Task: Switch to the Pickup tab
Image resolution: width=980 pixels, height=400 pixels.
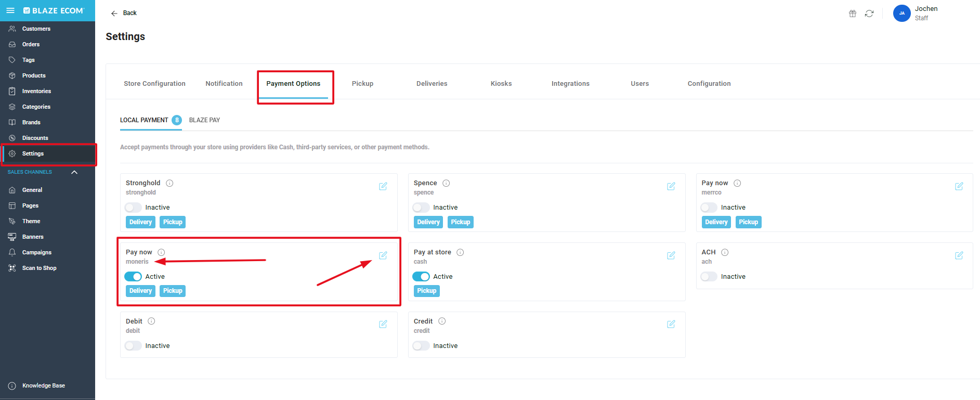Action: 362,84
